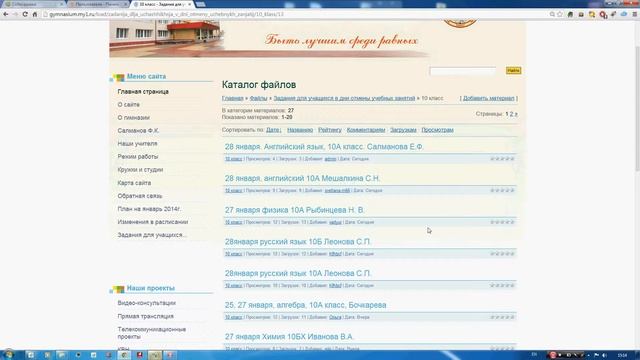The image size is (640, 360).
Task: Click the blue cloud extension icon
Action: pos(624,14)
